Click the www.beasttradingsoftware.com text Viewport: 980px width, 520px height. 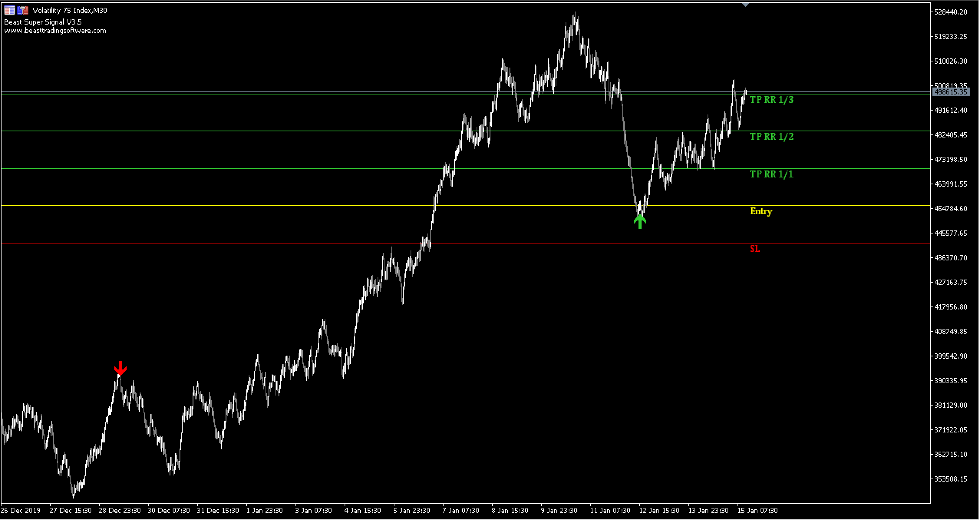[55, 31]
